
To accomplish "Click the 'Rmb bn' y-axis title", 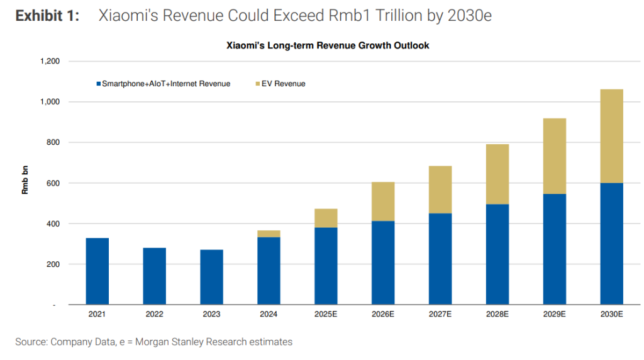I will (x=25, y=183).
